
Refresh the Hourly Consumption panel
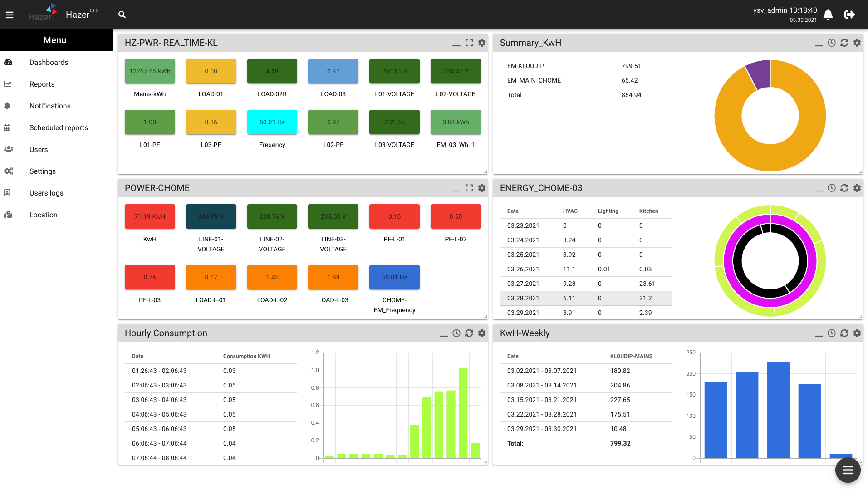469,333
